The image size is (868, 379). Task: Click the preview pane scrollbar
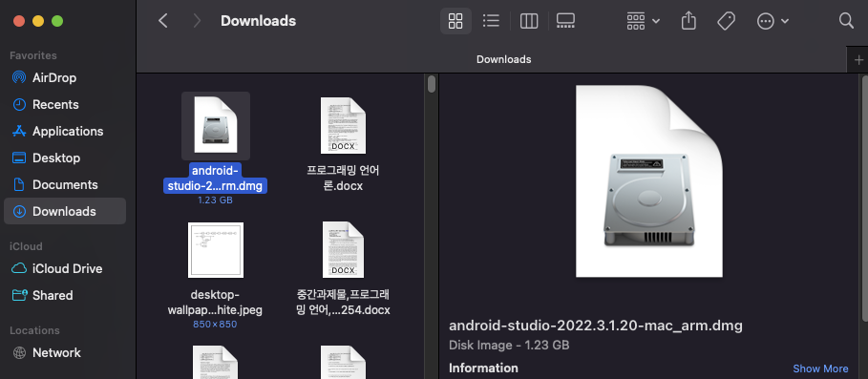click(864, 200)
